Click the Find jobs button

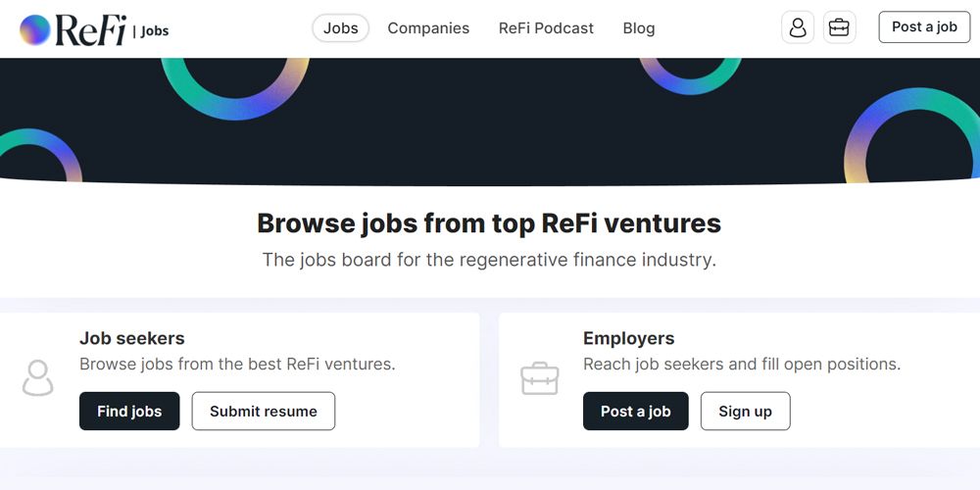click(129, 411)
